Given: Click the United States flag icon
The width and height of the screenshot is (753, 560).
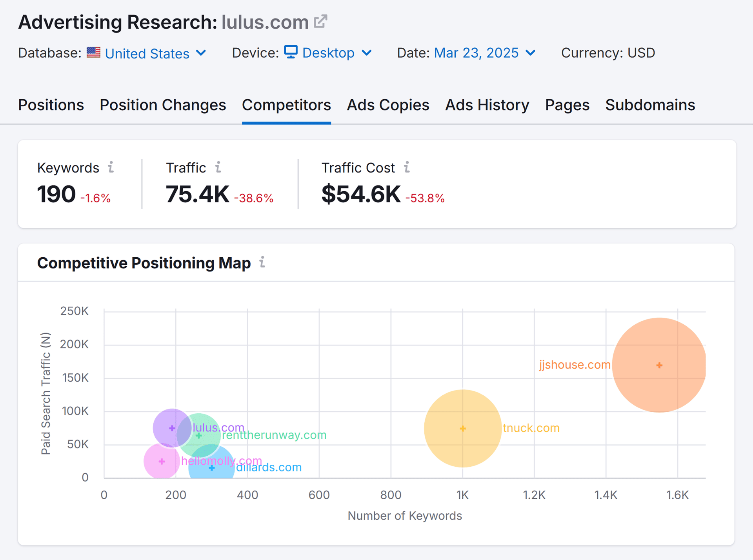Looking at the screenshot, I should 93,52.
